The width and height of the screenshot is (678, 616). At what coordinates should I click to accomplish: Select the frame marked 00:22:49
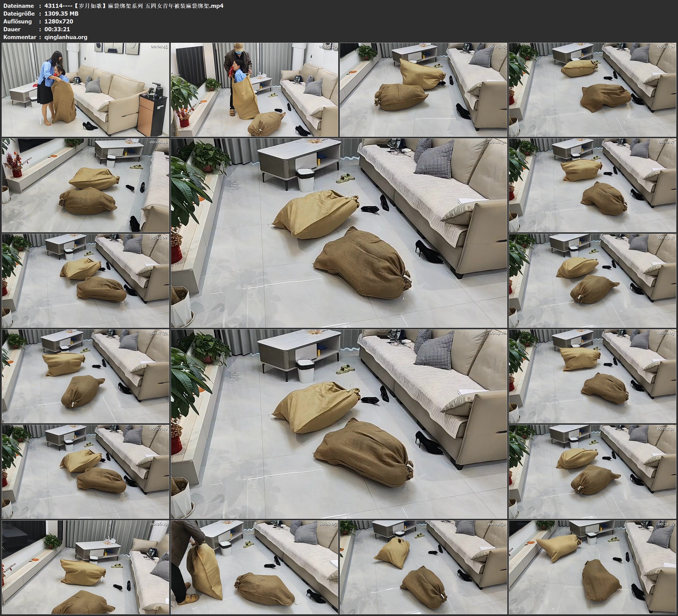click(x=85, y=471)
